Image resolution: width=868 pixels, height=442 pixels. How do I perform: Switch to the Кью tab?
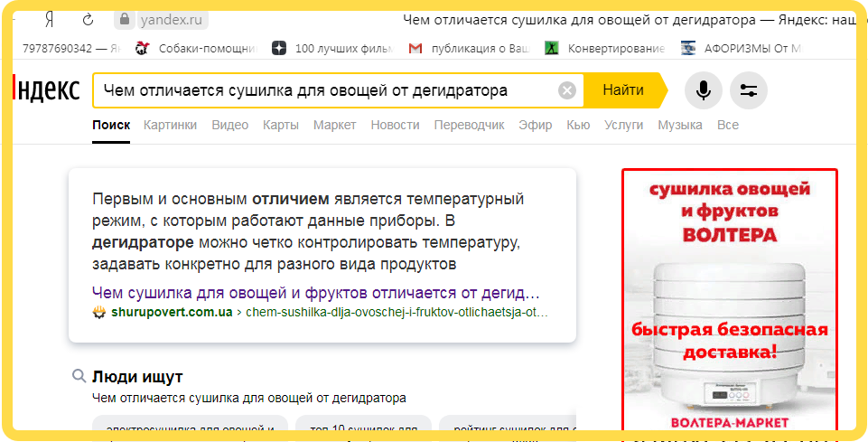(x=578, y=125)
